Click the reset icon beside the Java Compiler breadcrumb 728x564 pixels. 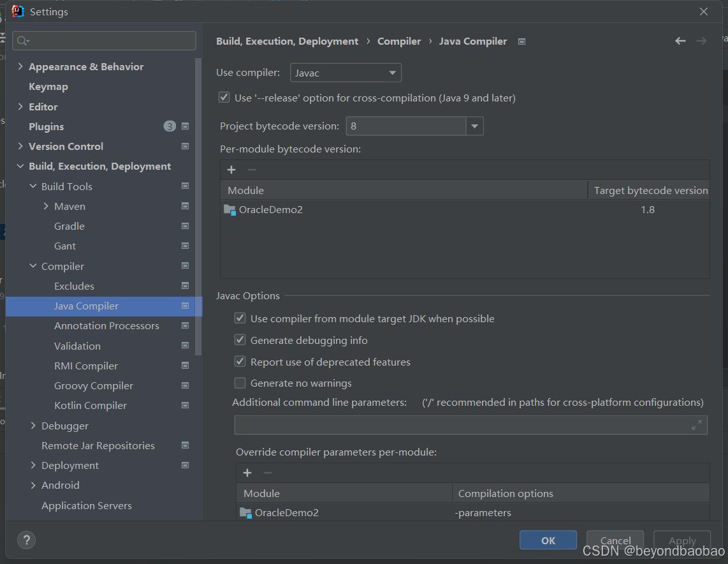[521, 41]
